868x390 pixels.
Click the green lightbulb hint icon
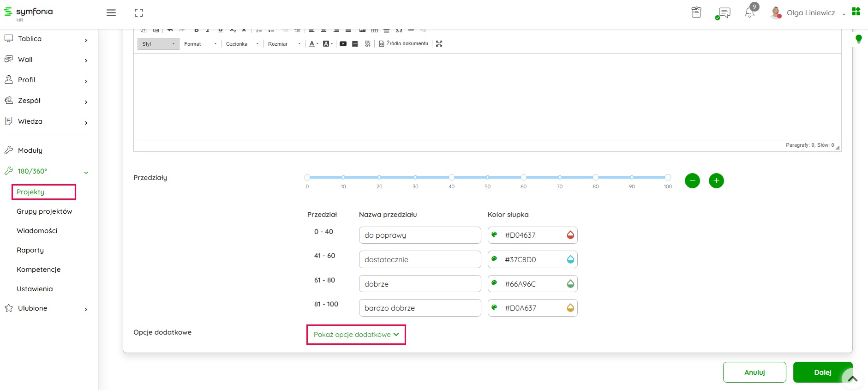tap(858, 39)
